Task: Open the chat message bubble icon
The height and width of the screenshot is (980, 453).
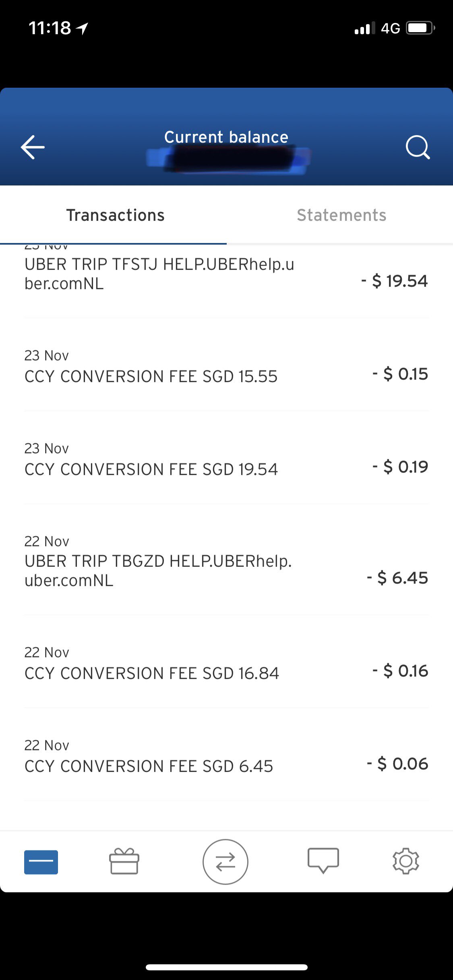Action: point(323,861)
